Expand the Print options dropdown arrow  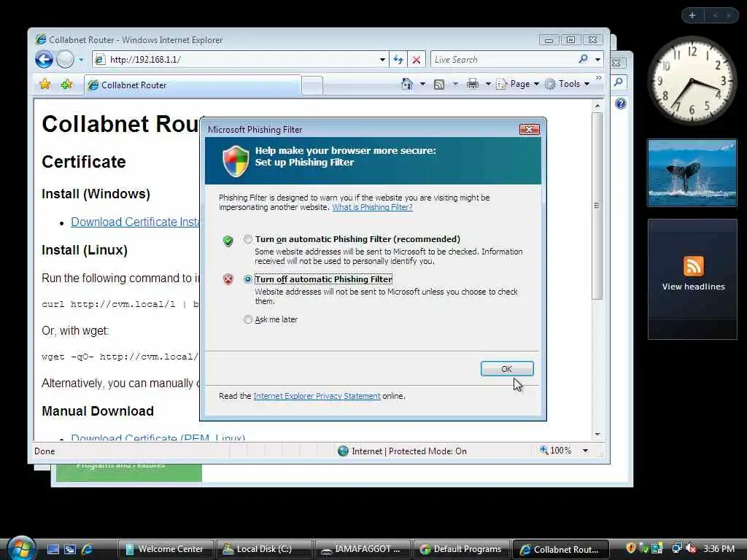(x=488, y=85)
